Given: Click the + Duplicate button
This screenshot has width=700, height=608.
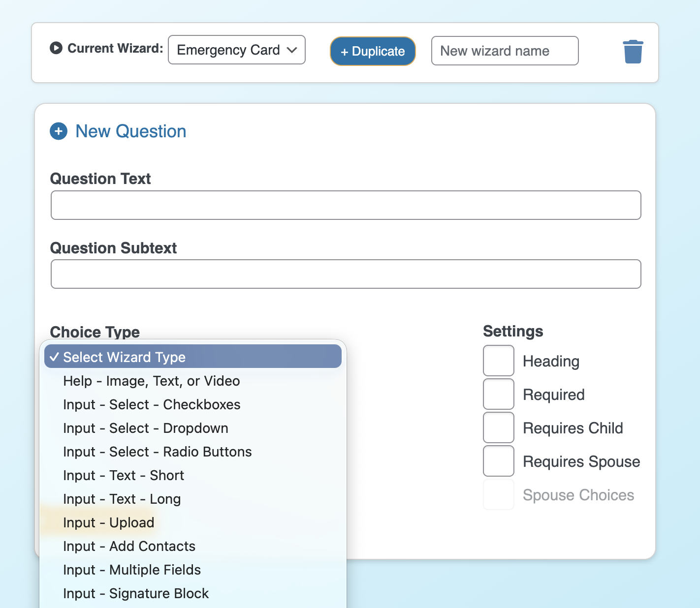Looking at the screenshot, I should click(373, 51).
